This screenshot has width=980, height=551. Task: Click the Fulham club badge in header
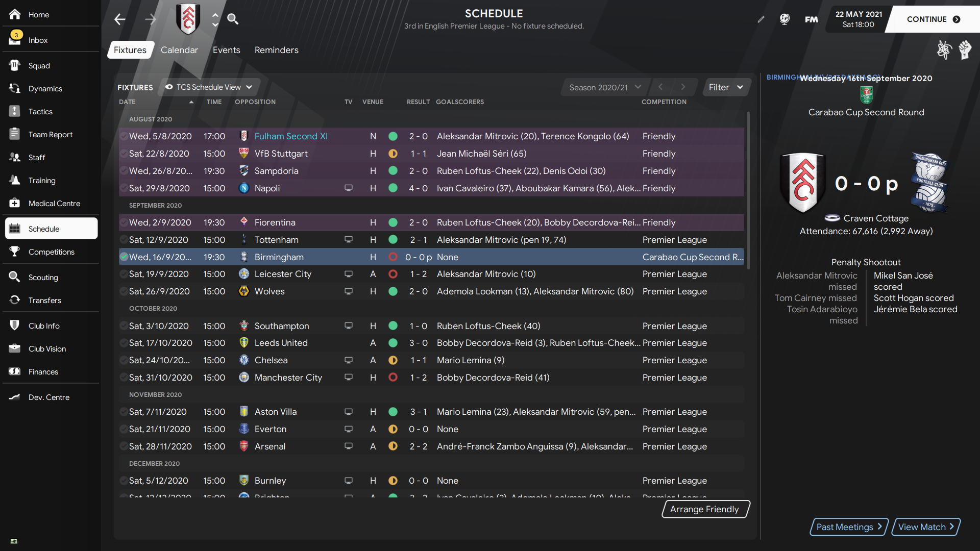188,19
